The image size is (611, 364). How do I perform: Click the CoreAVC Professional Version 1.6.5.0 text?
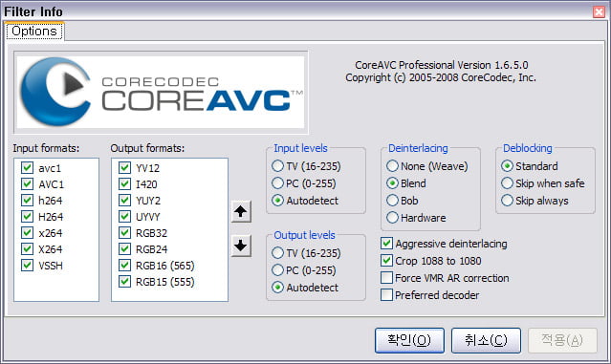click(x=442, y=65)
